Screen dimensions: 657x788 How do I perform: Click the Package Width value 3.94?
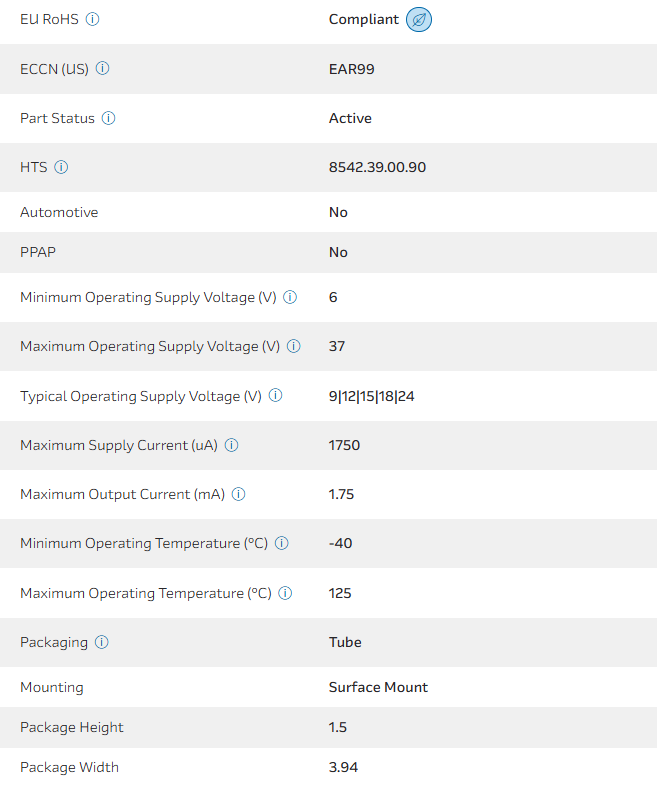(x=343, y=767)
